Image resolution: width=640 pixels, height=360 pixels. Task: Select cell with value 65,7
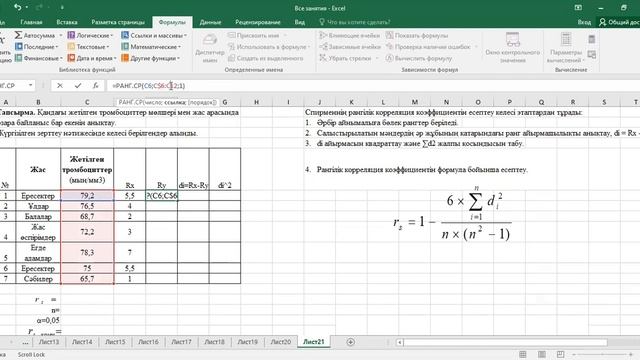coord(87,279)
